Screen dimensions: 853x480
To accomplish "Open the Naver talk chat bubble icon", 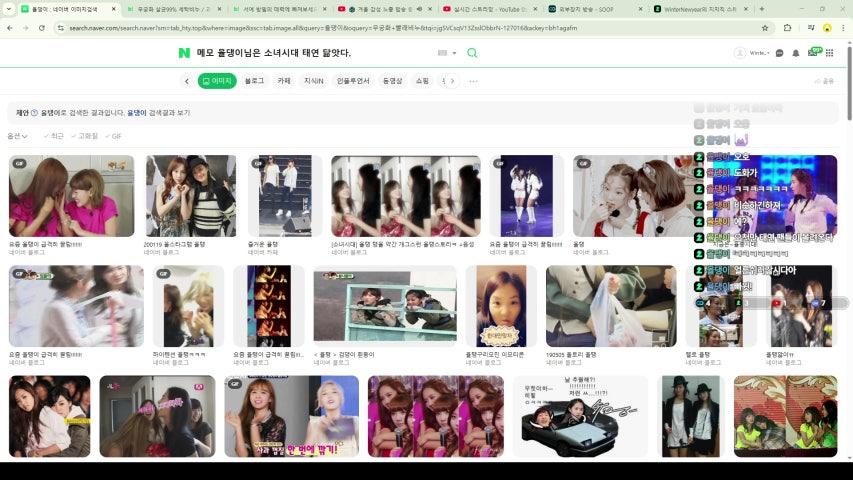I will tap(780, 53).
